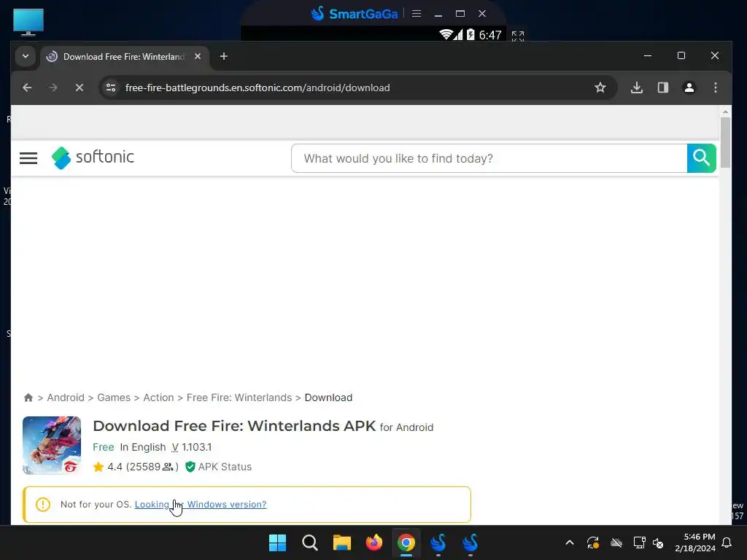Viewport: 747px width, 560px height.
Task: Click Chrome icon in taskbar
Action: point(406,542)
